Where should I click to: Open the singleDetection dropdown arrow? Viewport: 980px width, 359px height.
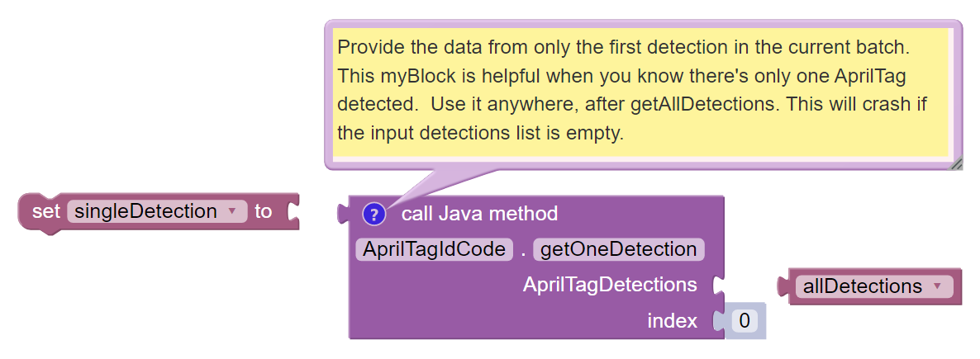(x=232, y=212)
